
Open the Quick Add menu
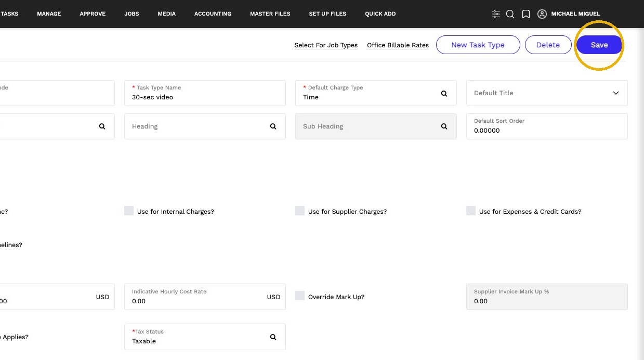click(x=380, y=14)
